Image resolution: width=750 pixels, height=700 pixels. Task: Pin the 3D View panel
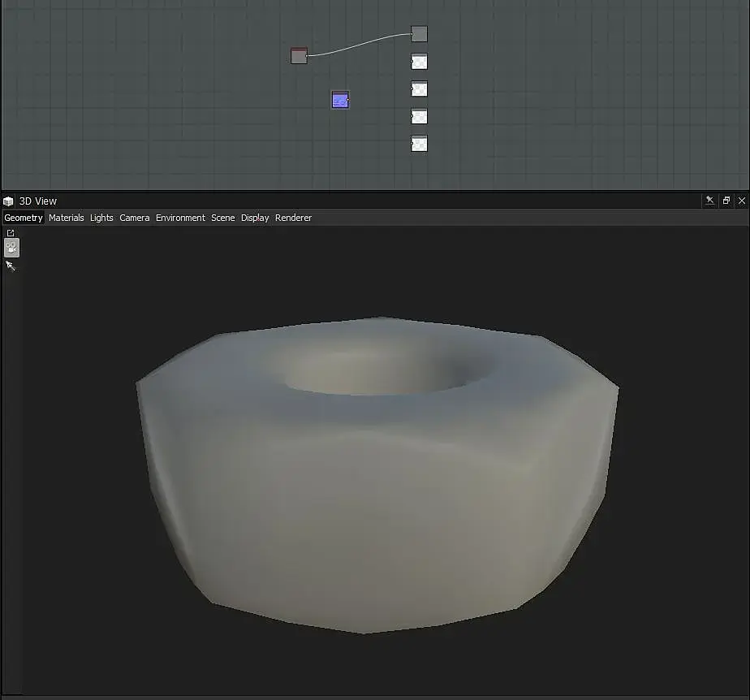coord(709,201)
